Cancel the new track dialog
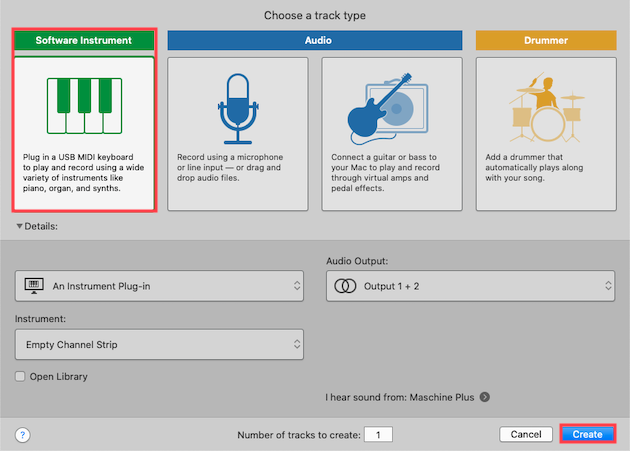Screen dimensions: 630x451 (x=526, y=434)
